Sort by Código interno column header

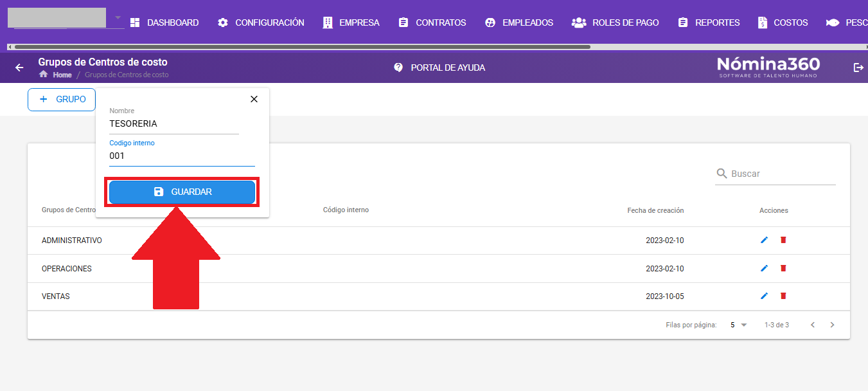[346, 210]
